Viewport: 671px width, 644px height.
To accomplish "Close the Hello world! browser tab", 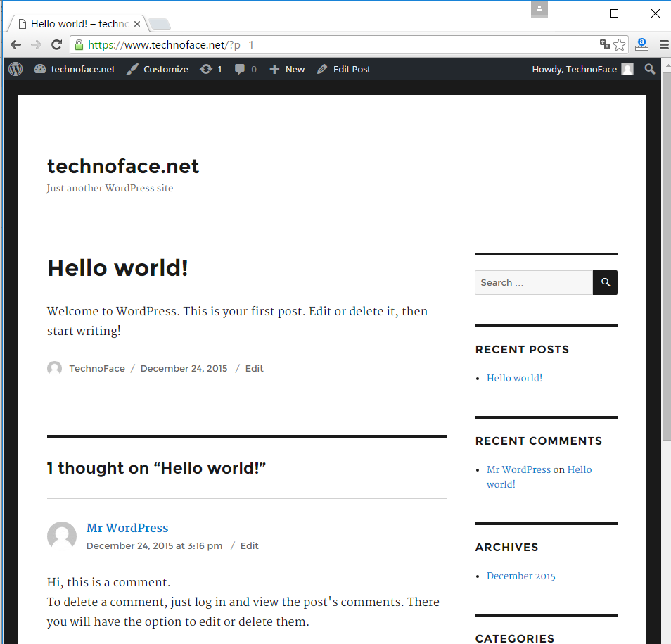I will click(x=137, y=24).
